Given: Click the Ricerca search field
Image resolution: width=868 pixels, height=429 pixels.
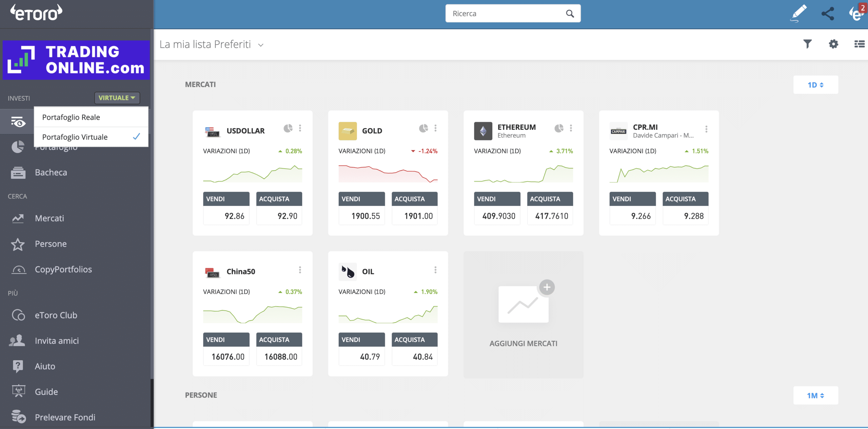Looking at the screenshot, I should coord(513,14).
